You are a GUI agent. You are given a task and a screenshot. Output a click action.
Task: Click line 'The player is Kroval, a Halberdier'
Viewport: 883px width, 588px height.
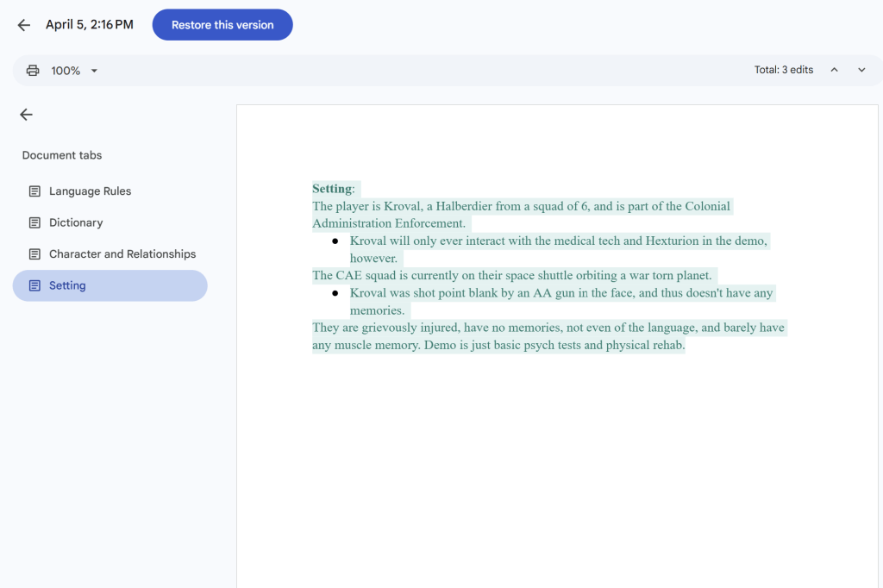(x=521, y=206)
